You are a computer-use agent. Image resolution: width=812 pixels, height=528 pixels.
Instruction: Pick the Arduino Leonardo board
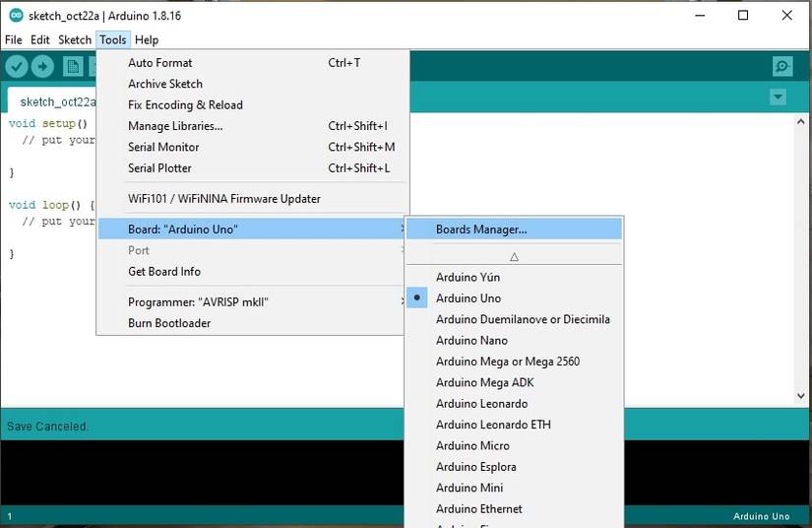[x=514, y=404]
